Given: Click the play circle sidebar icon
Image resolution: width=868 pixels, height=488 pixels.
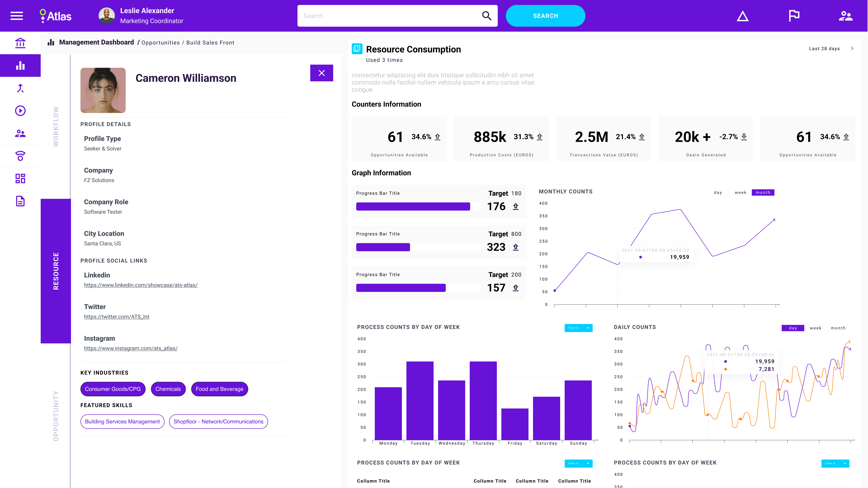Looking at the screenshot, I should pyautogui.click(x=20, y=111).
